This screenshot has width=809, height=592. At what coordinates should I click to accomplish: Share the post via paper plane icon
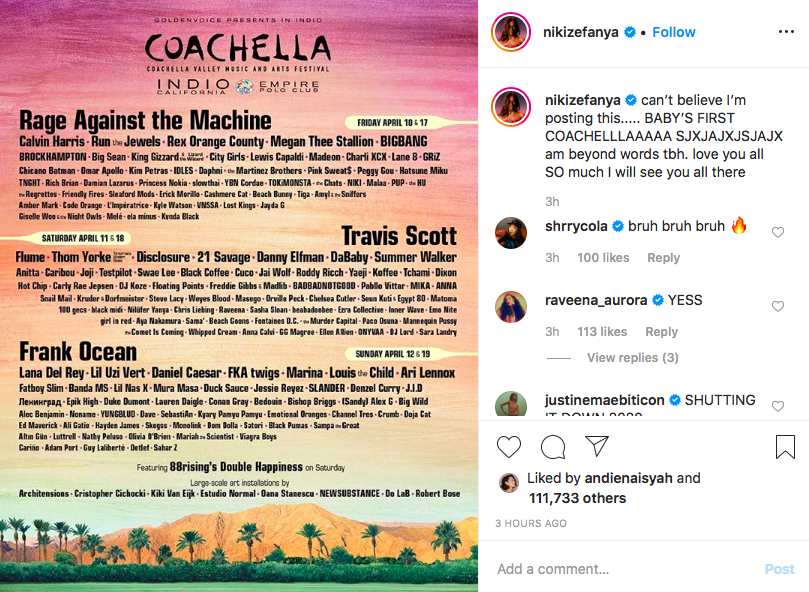[597, 446]
